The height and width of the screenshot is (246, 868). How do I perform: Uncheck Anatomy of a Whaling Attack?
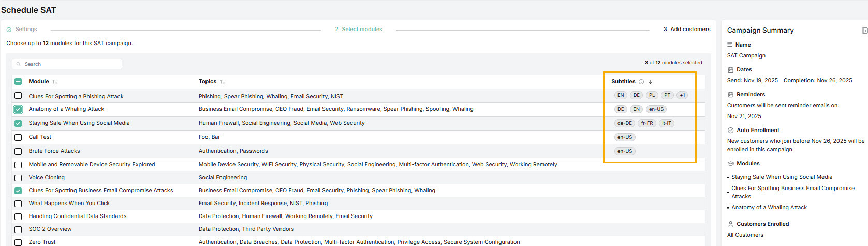18,109
